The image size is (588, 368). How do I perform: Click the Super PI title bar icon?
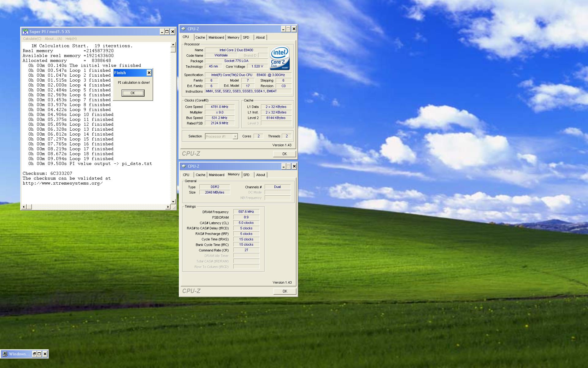[25, 32]
